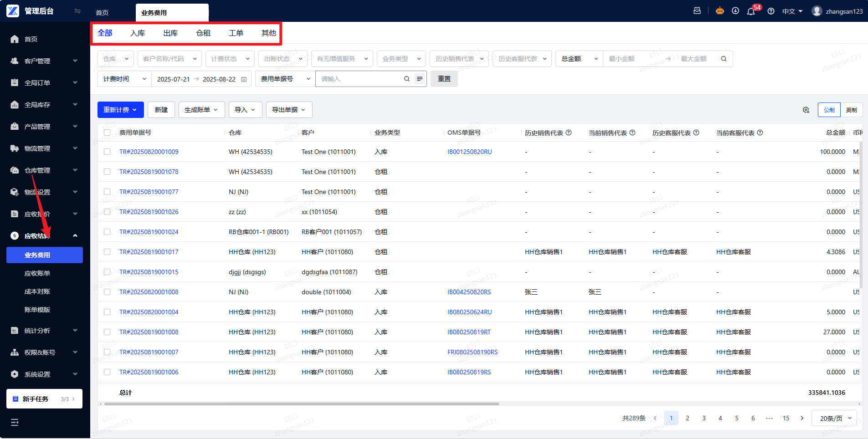868x439 pixels.
Task: Tick checkbox for TR#20250820001009
Action: pos(107,152)
